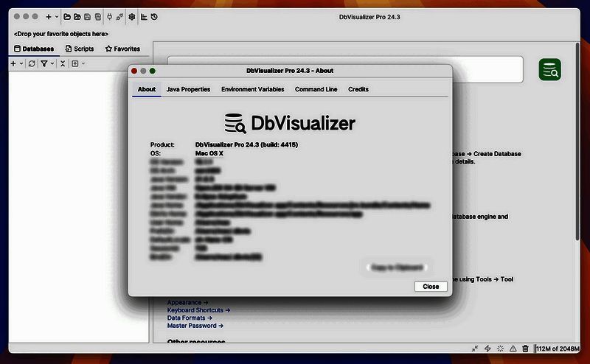The image size is (590, 364).
Task: Switch to the Databases tab
Action: pos(34,49)
